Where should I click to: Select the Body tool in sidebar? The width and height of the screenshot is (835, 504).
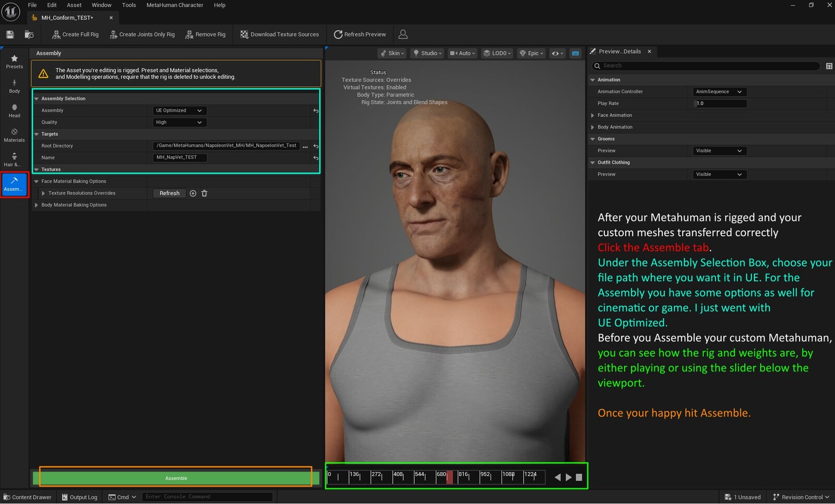click(x=14, y=86)
